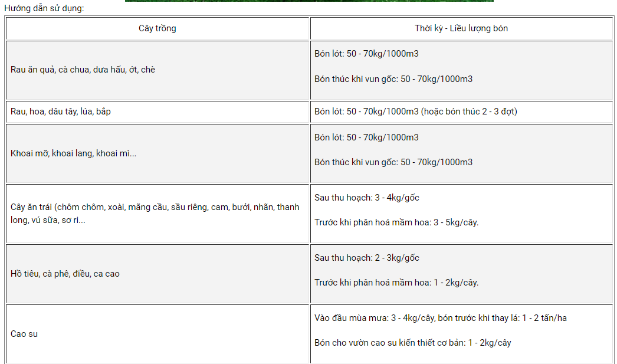Image resolution: width=617 pixels, height=364 pixels.
Task: Click 'Sau thu hoạch: 2 - 3kg/gốc' text
Action: (x=367, y=258)
